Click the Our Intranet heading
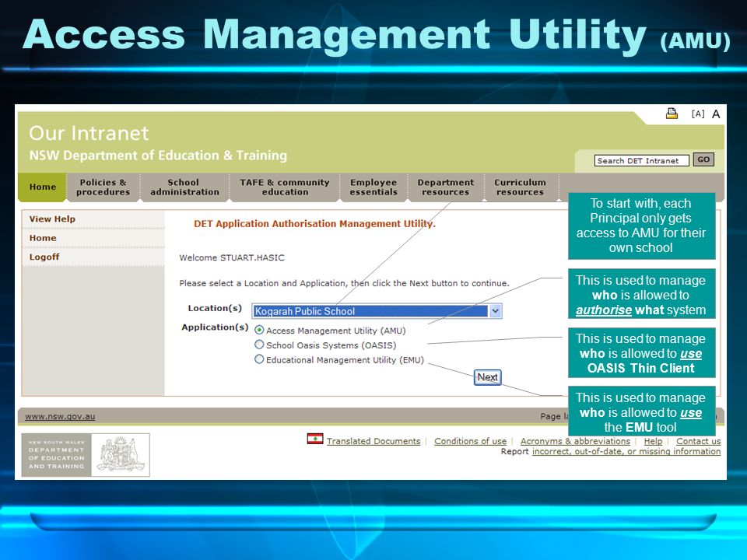This screenshot has width=747, height=560. (x=89, y=133)
